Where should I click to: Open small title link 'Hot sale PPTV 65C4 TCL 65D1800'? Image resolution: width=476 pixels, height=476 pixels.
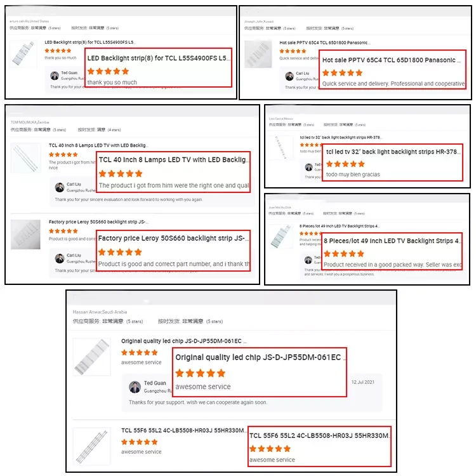(x=325, y=43)
